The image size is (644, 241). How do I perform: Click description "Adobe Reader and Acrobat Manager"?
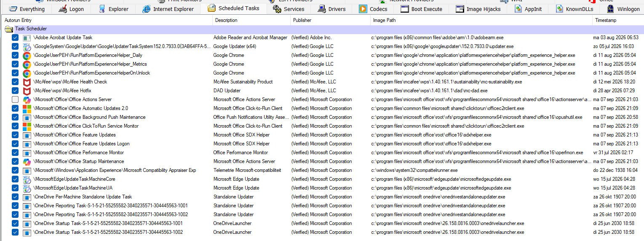click(x=250, y=38)
